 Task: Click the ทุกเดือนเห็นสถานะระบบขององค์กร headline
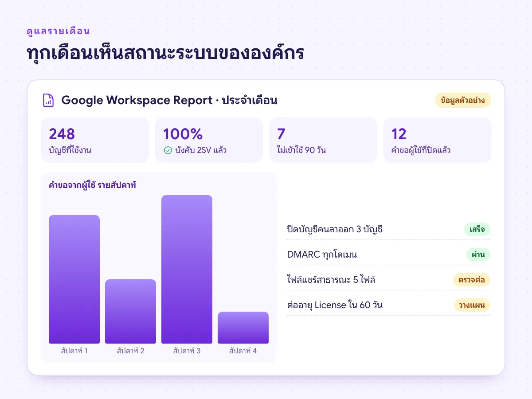click(x=165, y=53)
